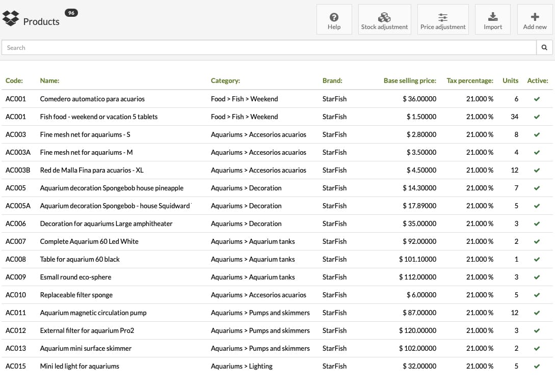Click the Stock adjustment boxes icon
555x392 pixels.
tap(384, 17)
